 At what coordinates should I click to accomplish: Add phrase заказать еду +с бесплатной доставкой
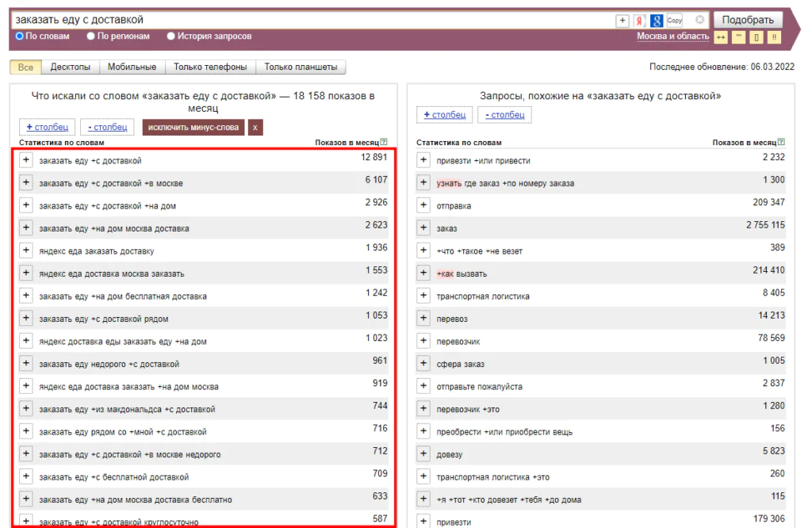pos(26,476)
